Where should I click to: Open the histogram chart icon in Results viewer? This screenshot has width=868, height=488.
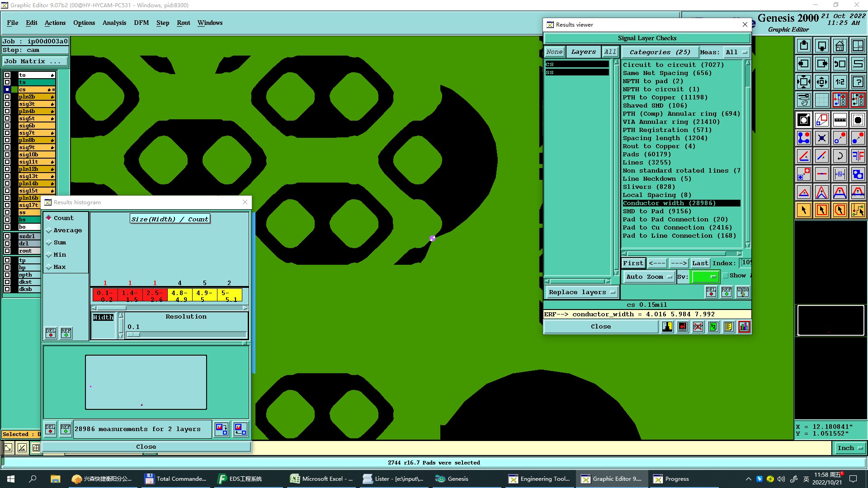point(744,327)
